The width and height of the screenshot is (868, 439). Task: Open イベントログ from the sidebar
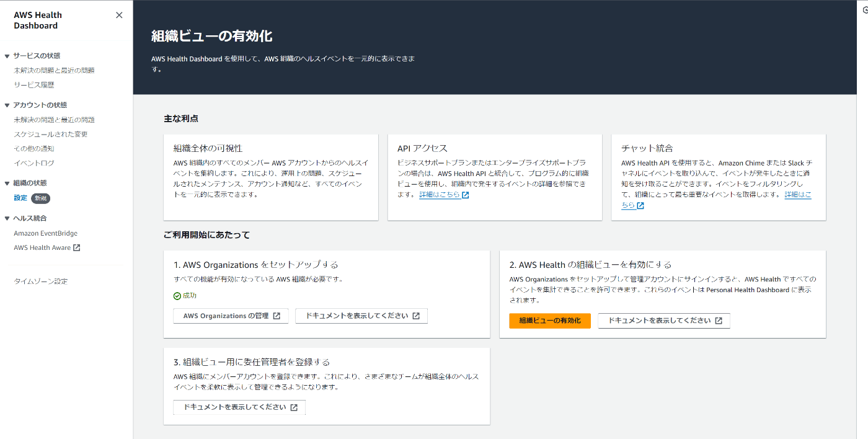[34, 163]
